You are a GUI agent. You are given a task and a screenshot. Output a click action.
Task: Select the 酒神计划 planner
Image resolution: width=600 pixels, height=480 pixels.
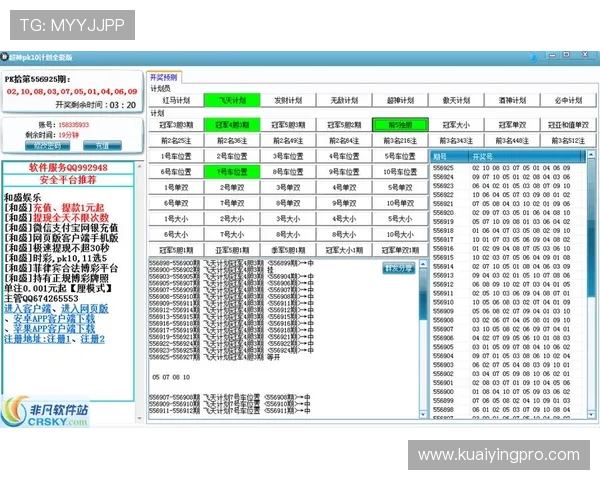(x=512, y=100)
